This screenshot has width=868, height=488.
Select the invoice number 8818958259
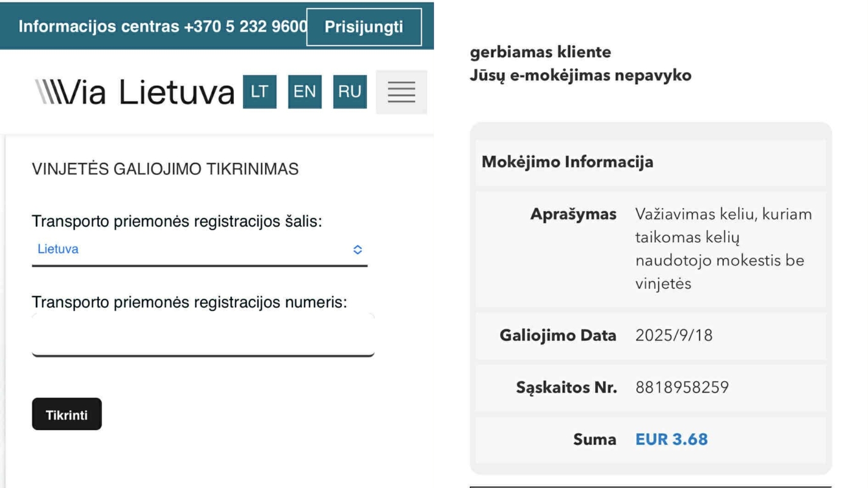682,387
